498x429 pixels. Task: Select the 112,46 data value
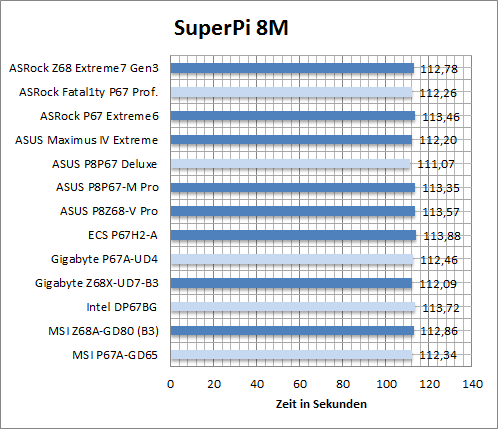tap(439, 260)
